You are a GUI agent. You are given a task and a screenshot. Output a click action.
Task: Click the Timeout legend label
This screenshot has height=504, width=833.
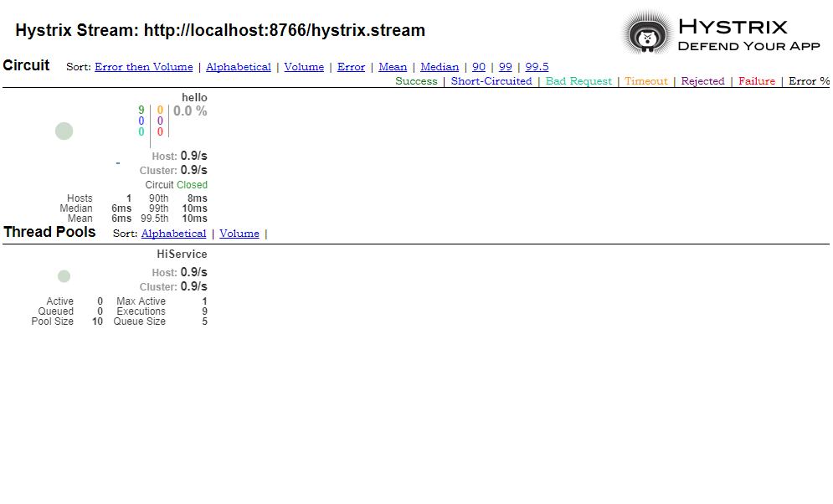pyautogui.click(x=646, y=81)
